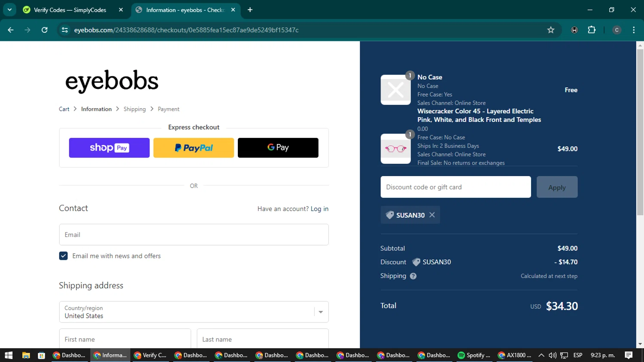The height and width of the screenshot is (362, 644).
Task: Click the page vertical scrollbar
Action: tap(640, 132)
